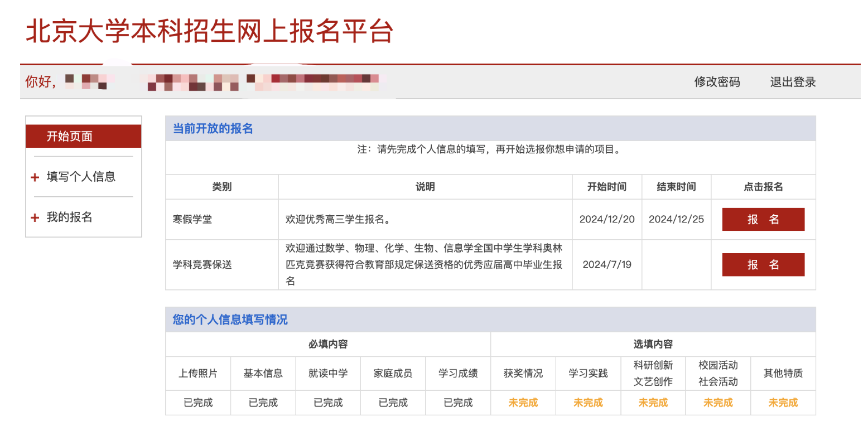Click 未完成 status under 获奖情况
Viewport: 868px width, 431px height.
[523, 403]
